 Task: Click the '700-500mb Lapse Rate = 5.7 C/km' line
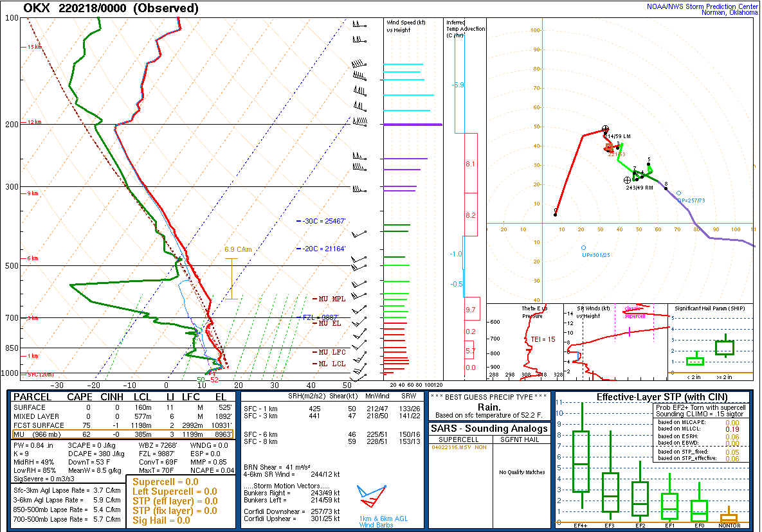coord(67,519)
